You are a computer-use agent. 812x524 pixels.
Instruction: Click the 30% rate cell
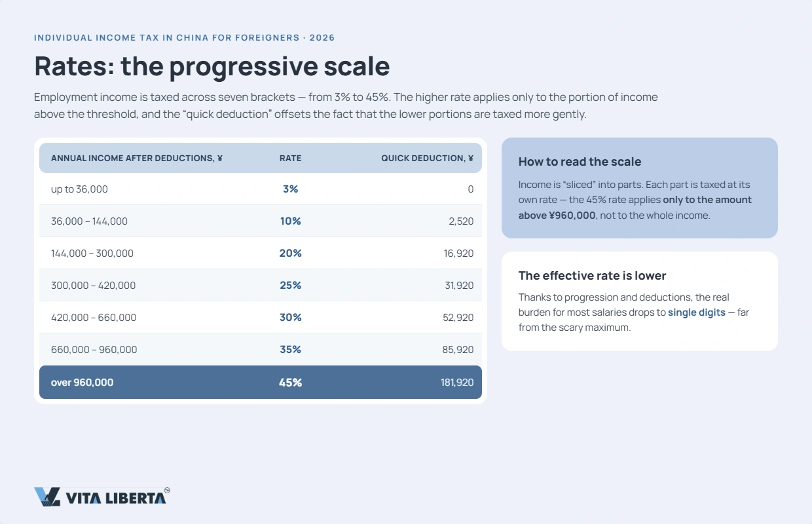(290, 317)
